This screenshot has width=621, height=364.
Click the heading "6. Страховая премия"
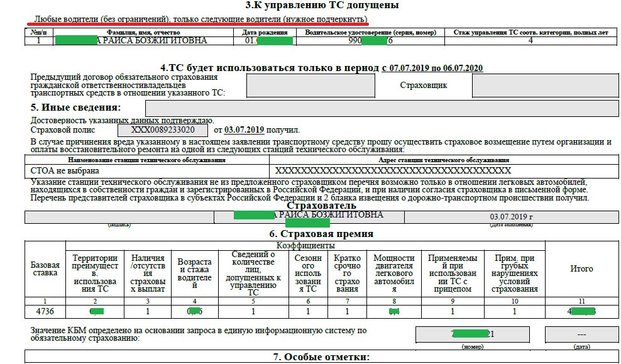(x=321, y=234)
